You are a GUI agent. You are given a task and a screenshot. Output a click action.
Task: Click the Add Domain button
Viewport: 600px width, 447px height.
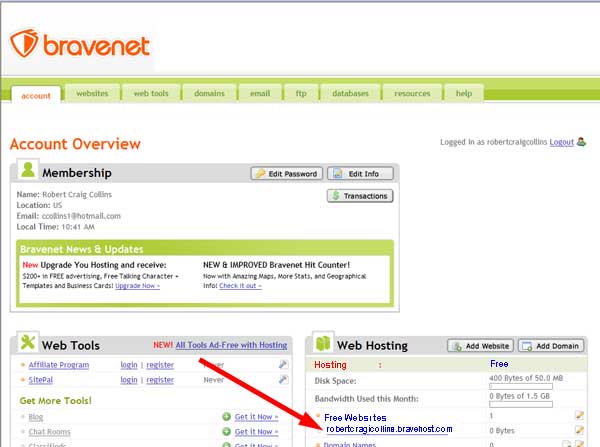coord(551,346)
